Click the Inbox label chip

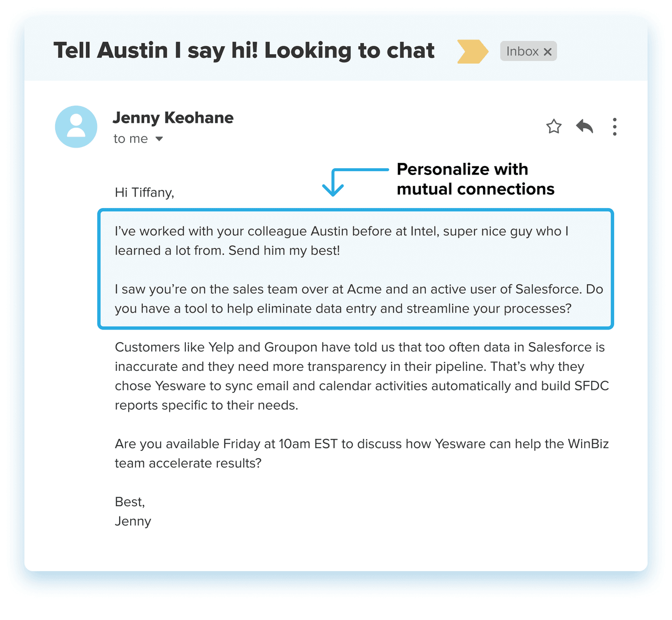[522, 51]
